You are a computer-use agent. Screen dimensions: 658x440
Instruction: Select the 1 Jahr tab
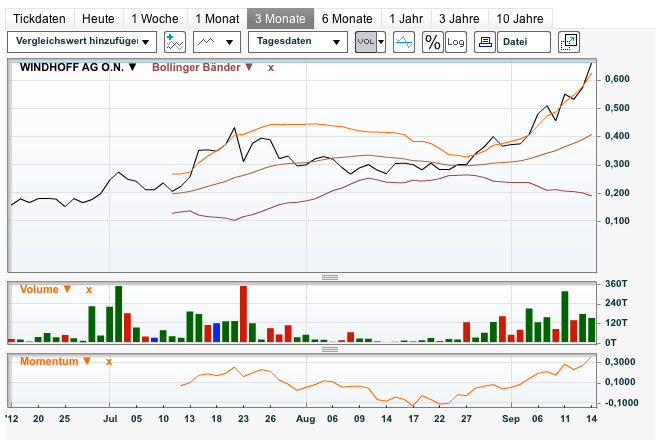406,19
